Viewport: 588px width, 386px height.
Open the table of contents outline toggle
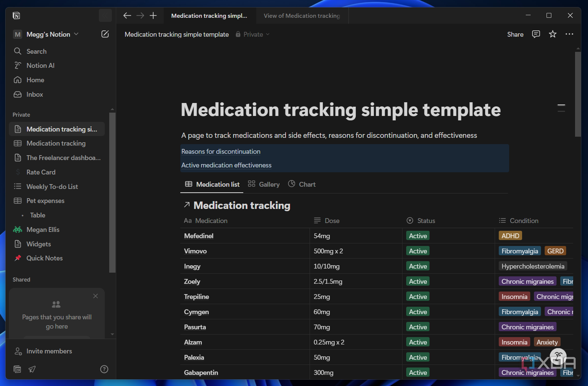pos(561,108)
